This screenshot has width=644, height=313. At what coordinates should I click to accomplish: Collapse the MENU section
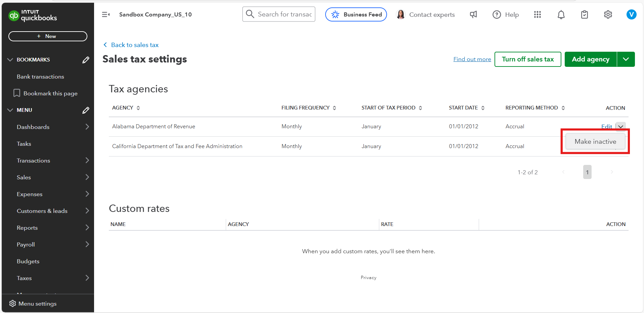pos(10,110)
